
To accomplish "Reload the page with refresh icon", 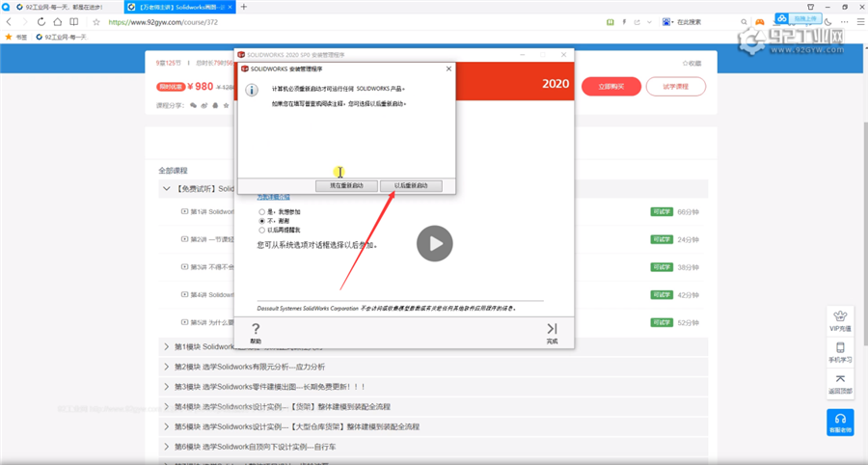I will coord(41,22).
